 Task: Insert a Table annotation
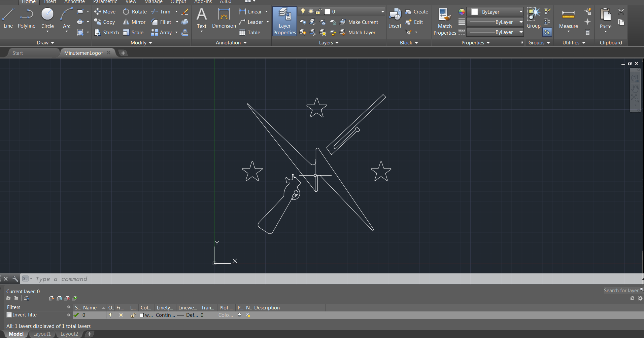(250, 33)
